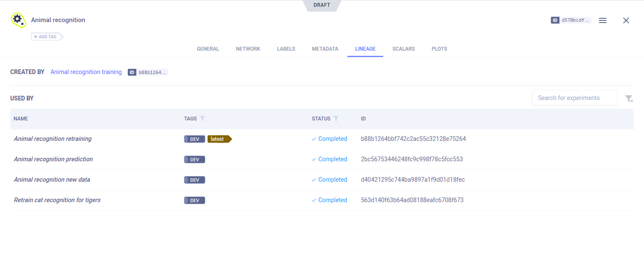Go to the METADATA tab
644x266 pixels.
(325, 49)
